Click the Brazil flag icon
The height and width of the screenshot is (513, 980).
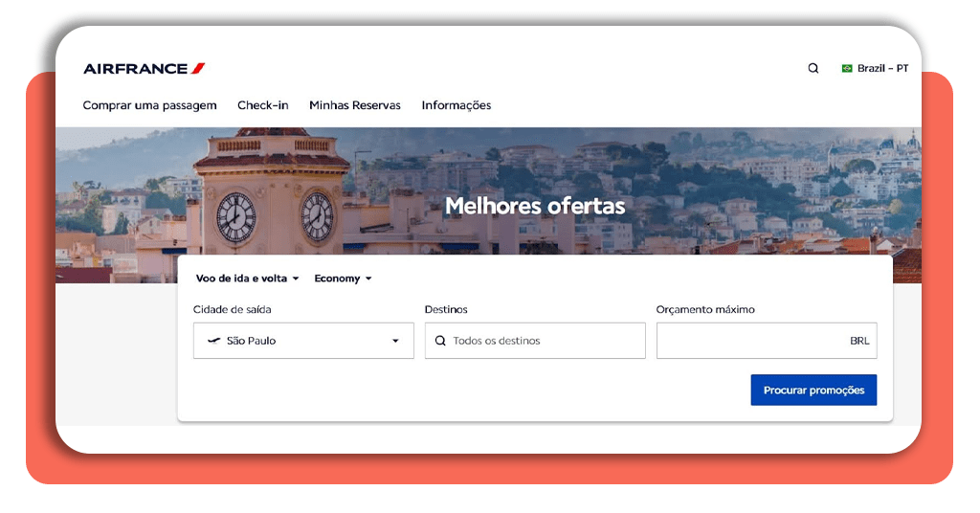847,68
